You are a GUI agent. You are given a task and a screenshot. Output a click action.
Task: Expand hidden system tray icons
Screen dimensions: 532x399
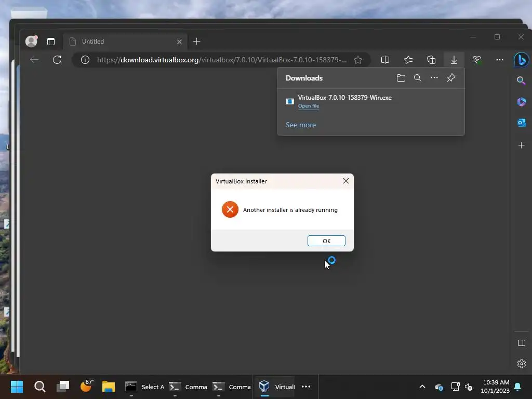422,387
